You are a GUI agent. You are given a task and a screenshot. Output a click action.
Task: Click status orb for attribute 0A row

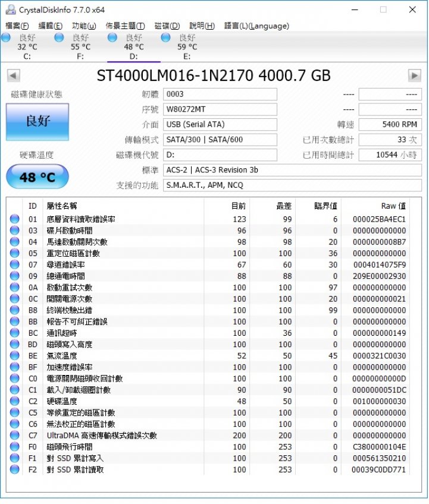[14, 287]
